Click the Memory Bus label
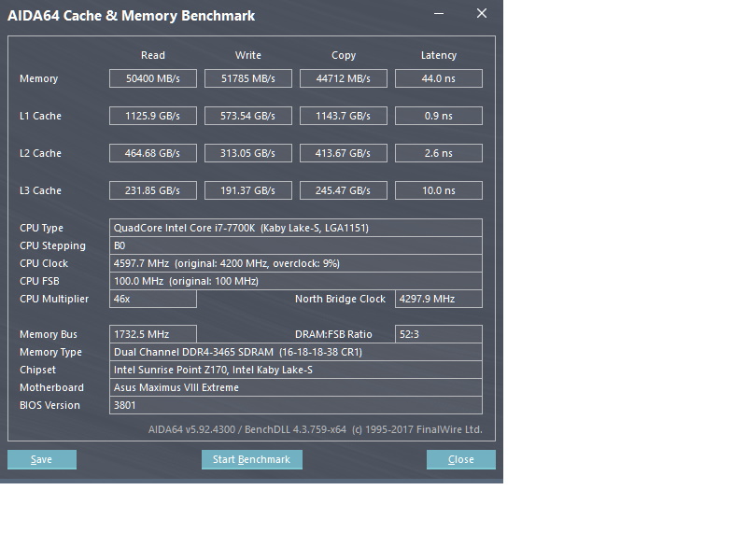 pos(49,334)
